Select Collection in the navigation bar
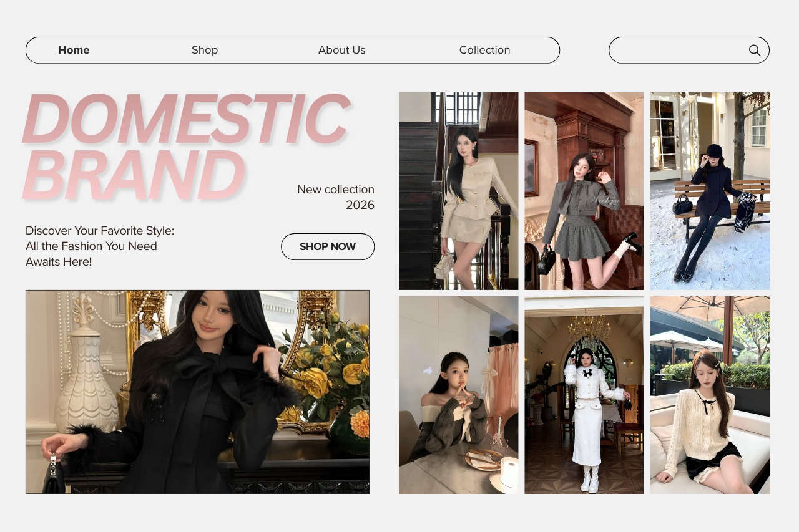 point(485,50)
